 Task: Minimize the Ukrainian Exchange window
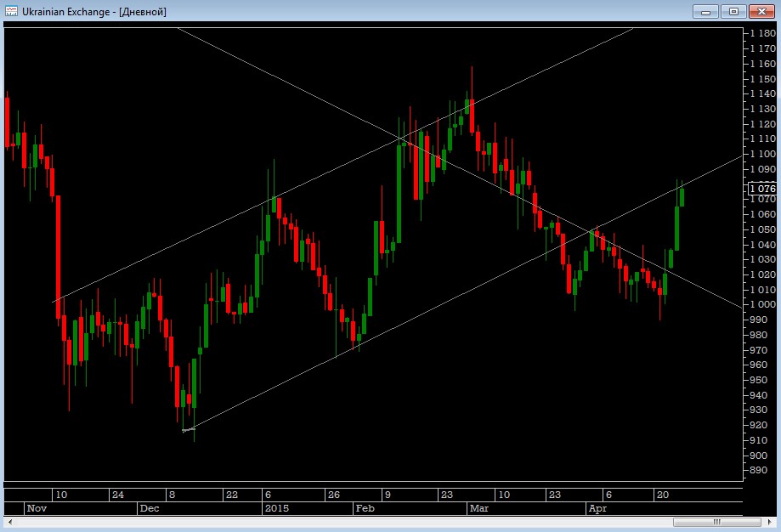tap(705, 11)
